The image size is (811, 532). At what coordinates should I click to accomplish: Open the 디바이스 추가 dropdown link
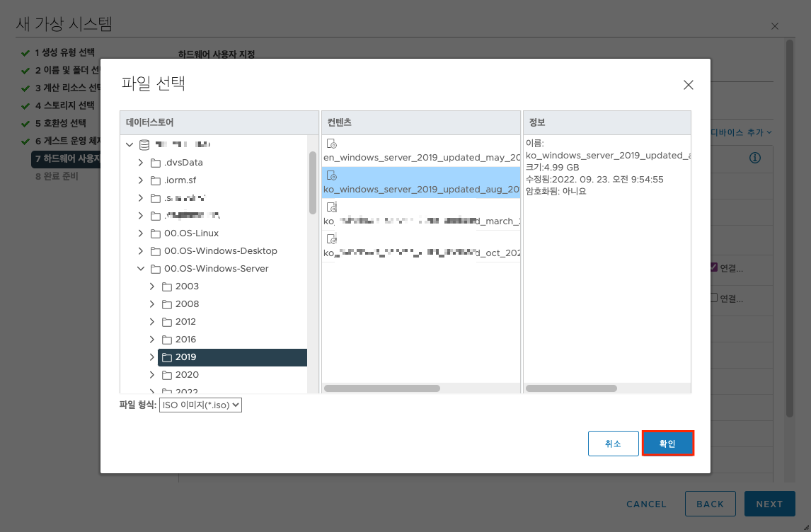[x=741, y=132]
